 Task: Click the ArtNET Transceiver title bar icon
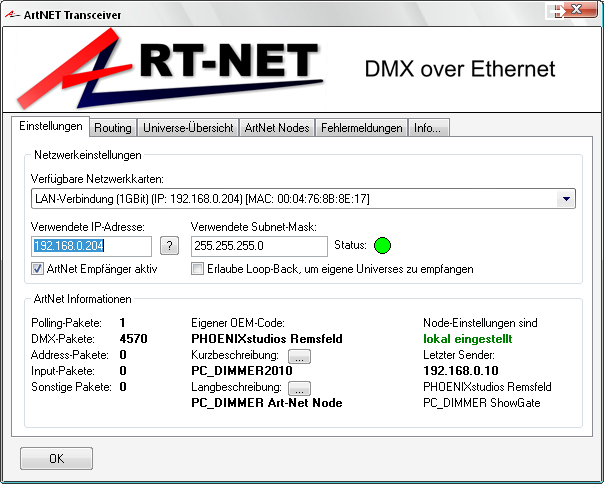point(12,14)
